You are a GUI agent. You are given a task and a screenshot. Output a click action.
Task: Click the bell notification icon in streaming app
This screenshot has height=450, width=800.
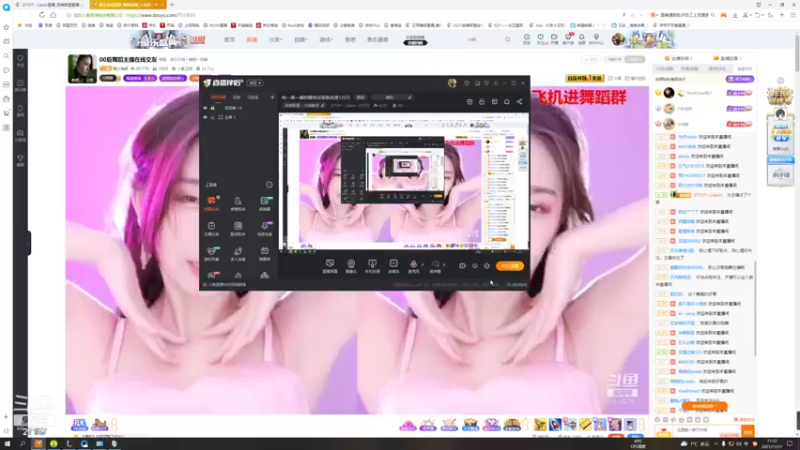507,102
